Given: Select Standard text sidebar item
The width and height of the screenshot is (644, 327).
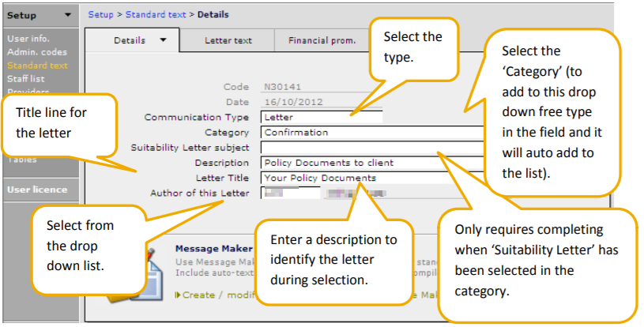Looking at the screenshot, I should (37, 66).
